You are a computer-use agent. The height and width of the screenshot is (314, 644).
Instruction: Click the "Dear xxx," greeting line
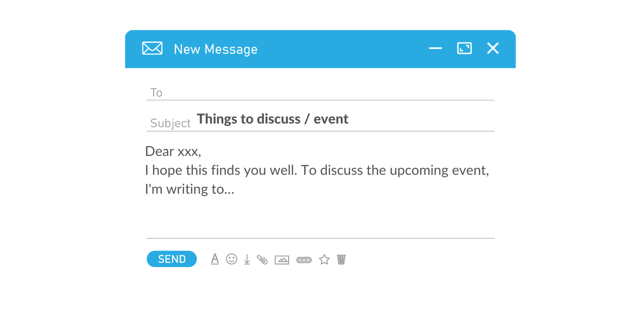point(173,152)
